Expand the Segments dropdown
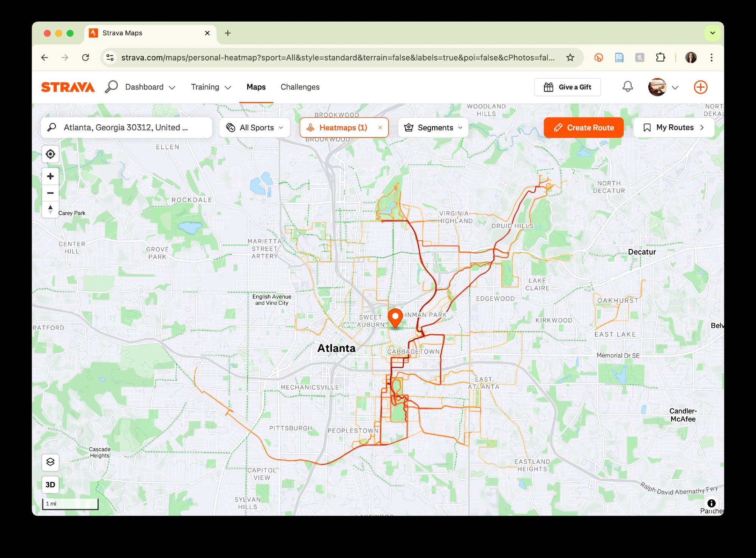The height and width of the screenshot is (558, 756). click(x=433, y=128)
